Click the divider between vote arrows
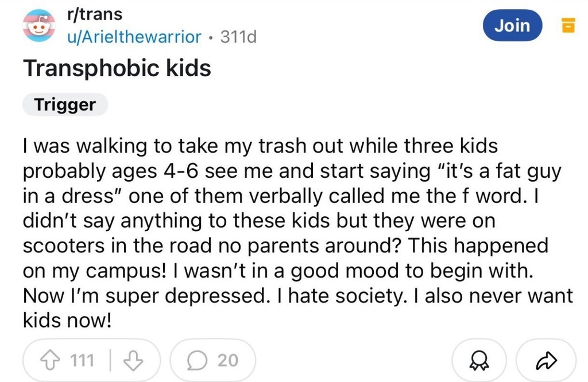The height and width of the screenshot is (382, 588). [x=109, y=360]
